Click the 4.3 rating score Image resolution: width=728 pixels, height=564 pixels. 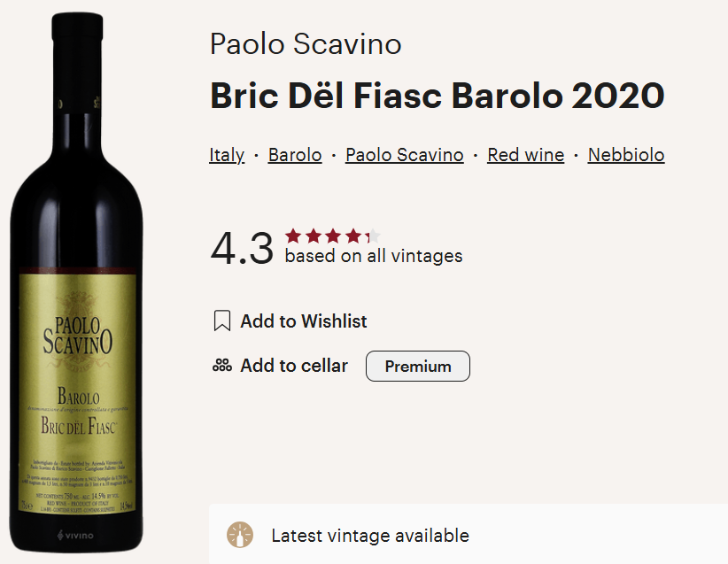(242, 248)
